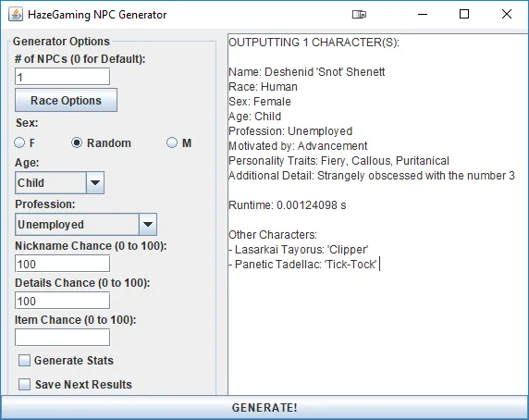
Task: Click the Additional Detail output line
Action: [372, 176]
